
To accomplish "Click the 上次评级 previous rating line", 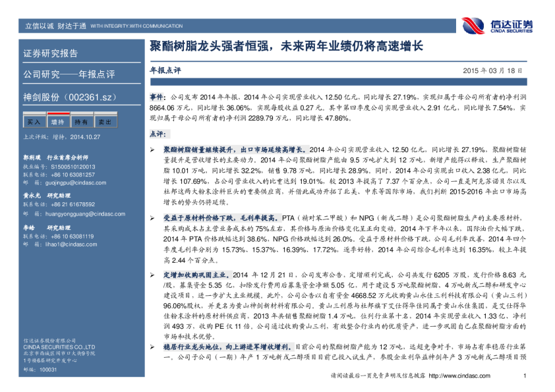I will [62, 137].
